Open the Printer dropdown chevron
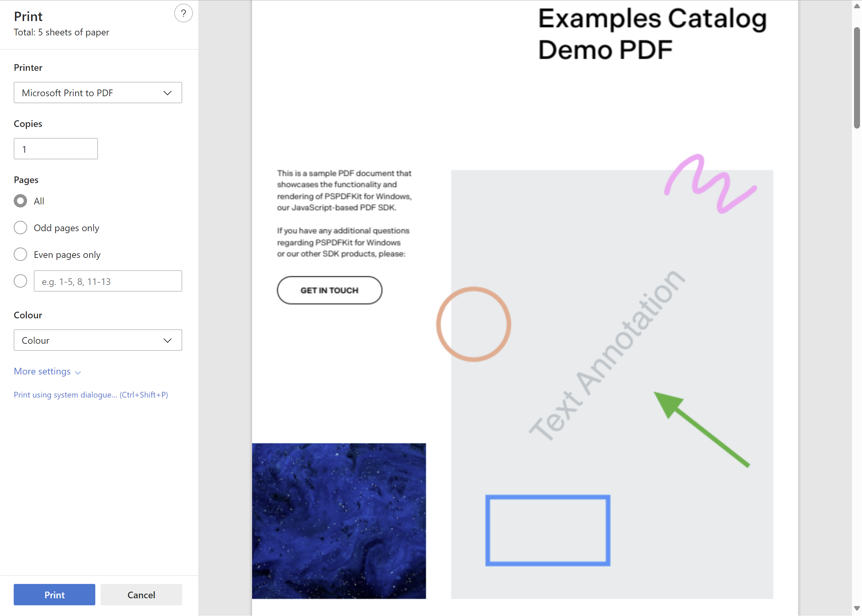This screenshot has width=862, height=616. 168,93
